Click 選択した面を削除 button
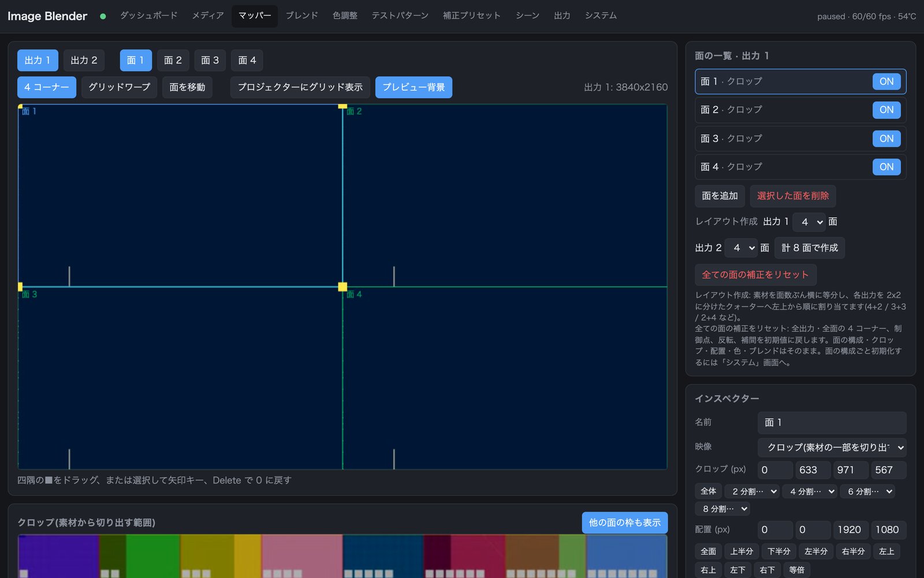 793,196
